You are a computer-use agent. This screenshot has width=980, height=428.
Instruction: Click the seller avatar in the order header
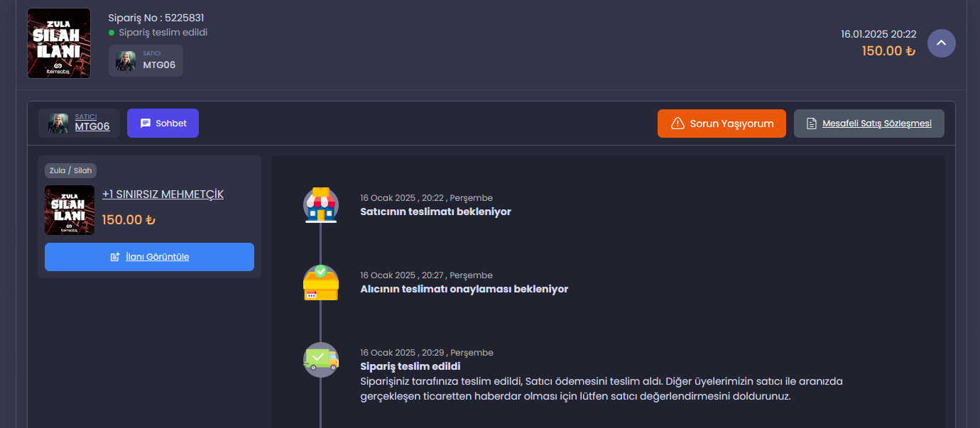[x=126, y=61]
